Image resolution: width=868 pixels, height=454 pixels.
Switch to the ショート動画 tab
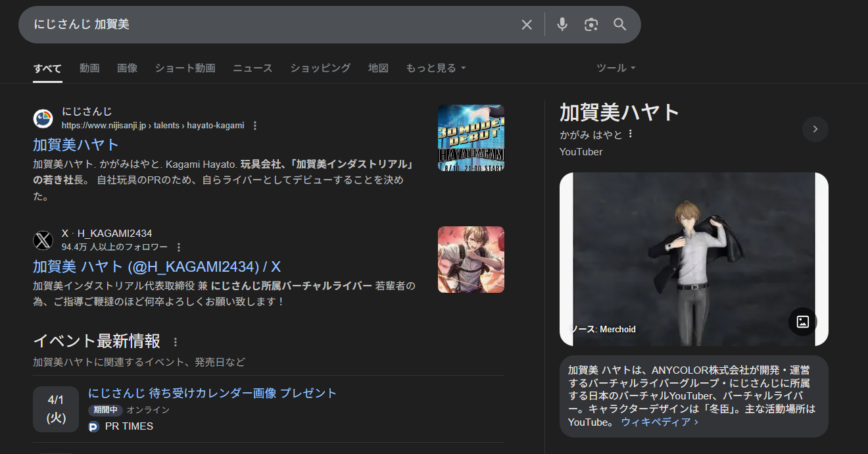tap(185, 68)
